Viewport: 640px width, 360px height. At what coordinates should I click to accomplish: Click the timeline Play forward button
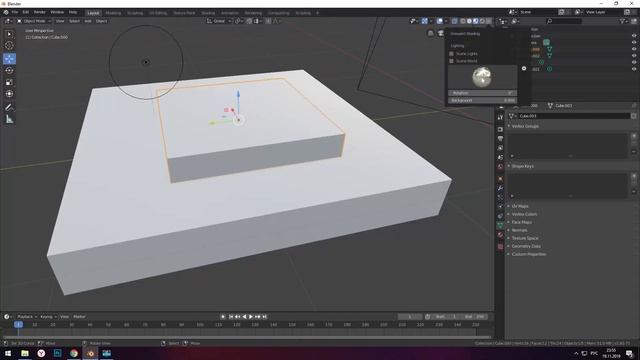(251, 317)
